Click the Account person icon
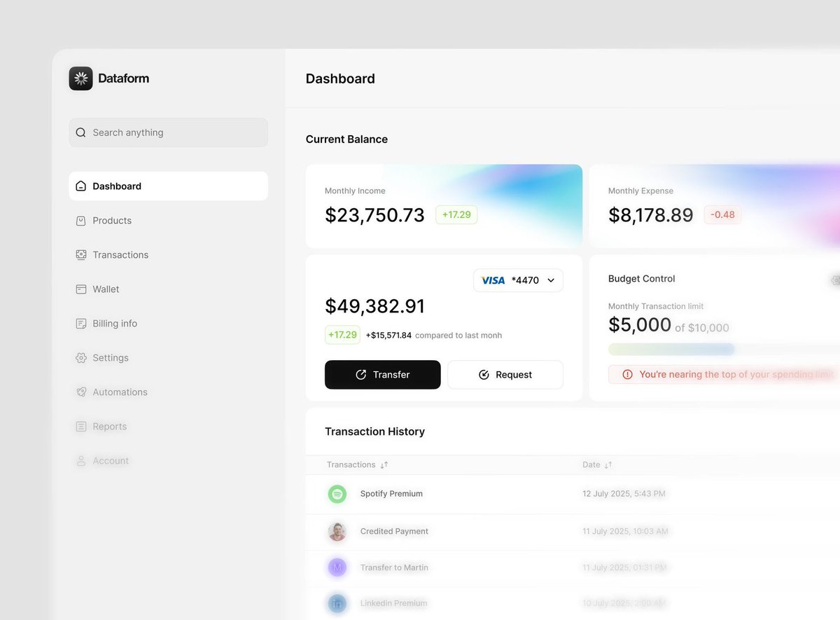The image size is (840, 620). [80, 461]
